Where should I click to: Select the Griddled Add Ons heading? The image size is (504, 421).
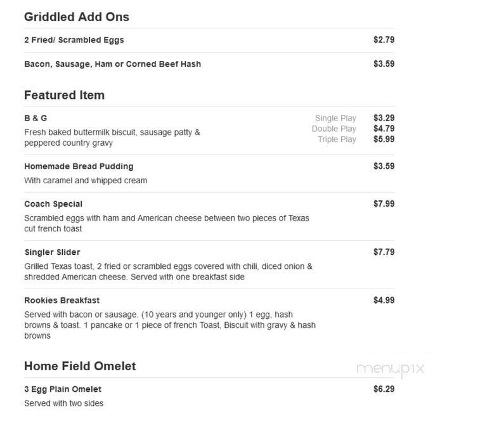point(77,17)
